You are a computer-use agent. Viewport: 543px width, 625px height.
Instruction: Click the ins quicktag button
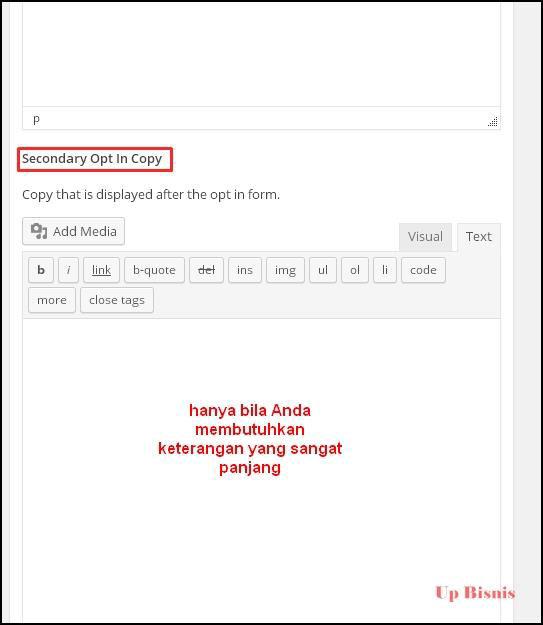245,270
